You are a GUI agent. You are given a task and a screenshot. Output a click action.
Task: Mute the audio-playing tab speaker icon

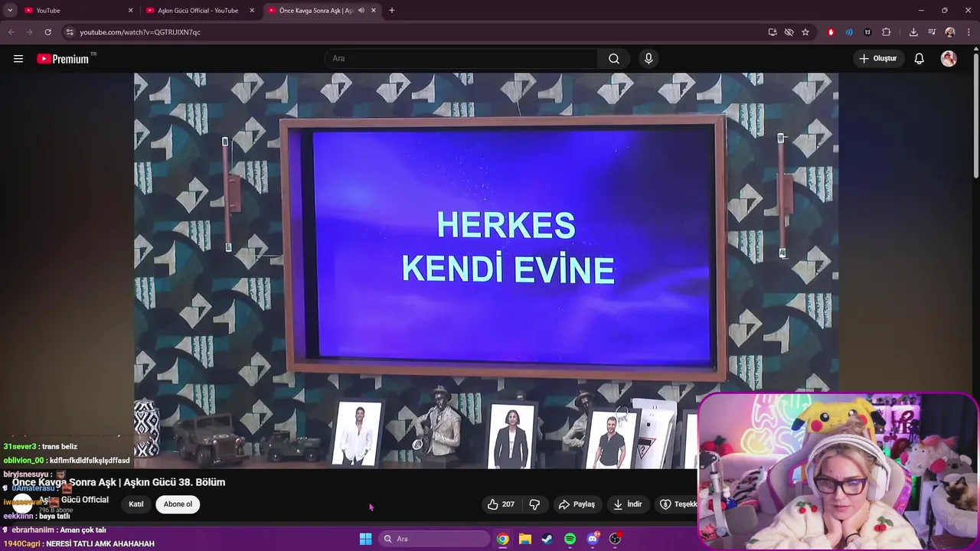click(361, 11)
